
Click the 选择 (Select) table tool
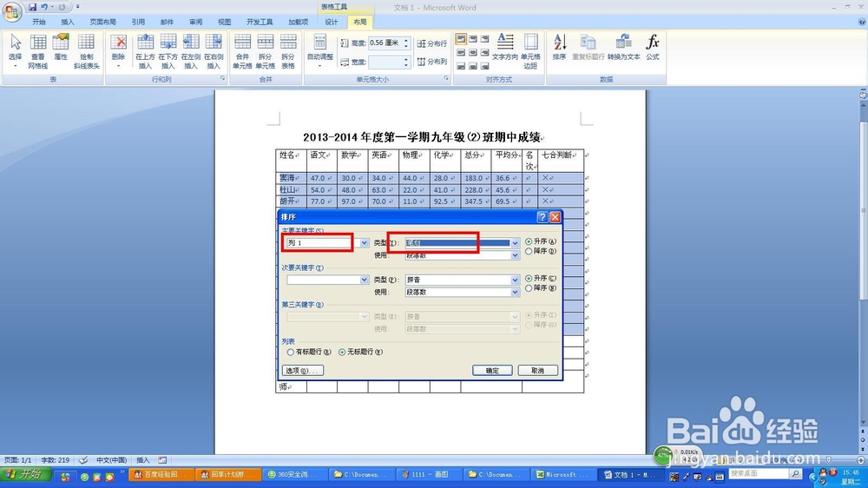pos(15,51)
